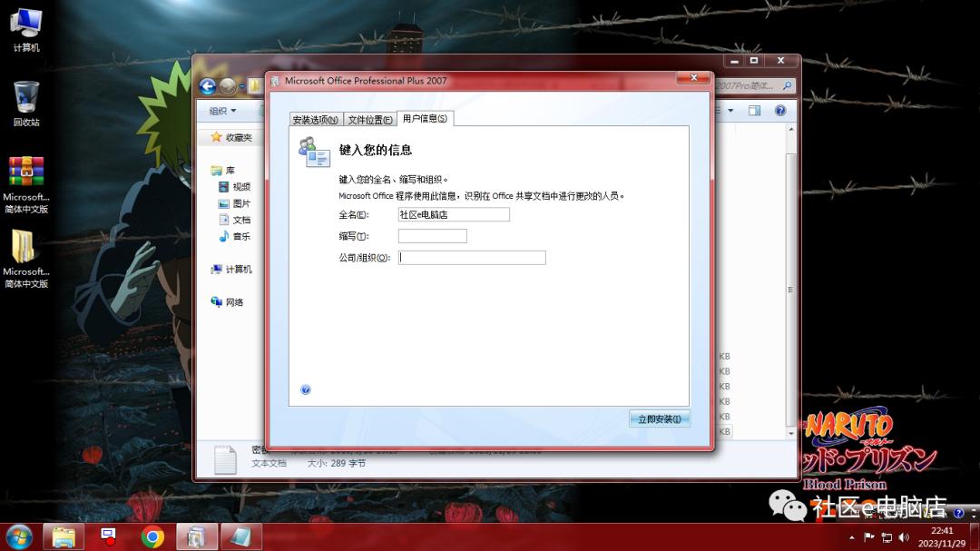Select the WinRAR Microsoft archive desktop icon
This screenshot has width=980, height=551.
(25, 184)
